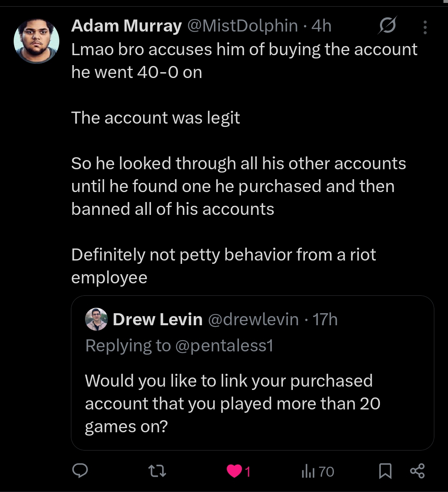Toggle the bookmark icon for this tweet
This screenshot has height=492, width=448.
385,471
